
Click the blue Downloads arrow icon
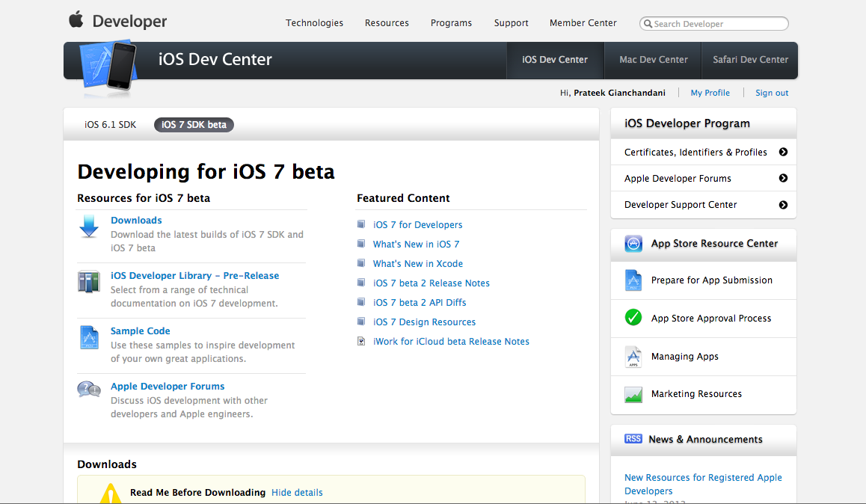(x=88, y=227)
